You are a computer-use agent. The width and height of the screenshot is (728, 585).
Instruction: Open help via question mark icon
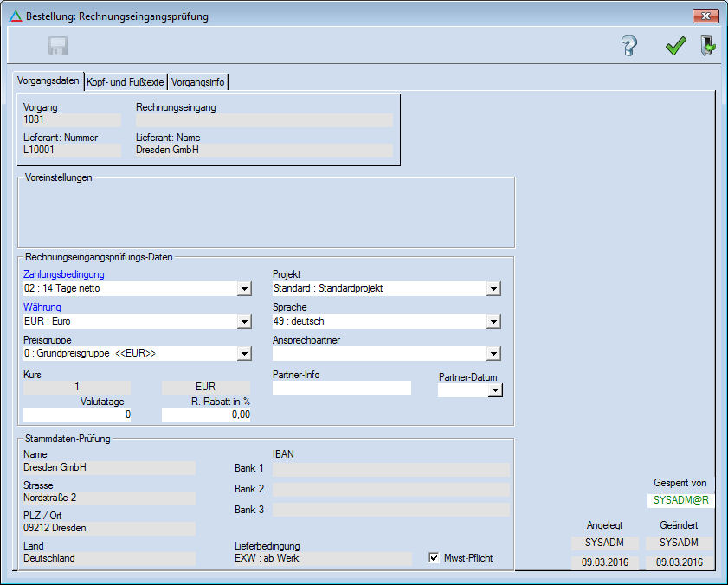point(629,47)
